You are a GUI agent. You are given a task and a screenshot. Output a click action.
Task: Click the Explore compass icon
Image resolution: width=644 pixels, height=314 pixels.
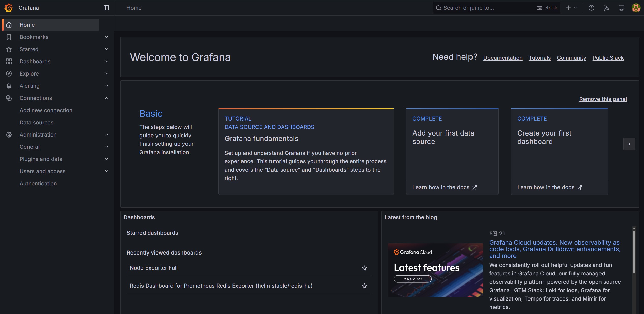click(9, 74)
